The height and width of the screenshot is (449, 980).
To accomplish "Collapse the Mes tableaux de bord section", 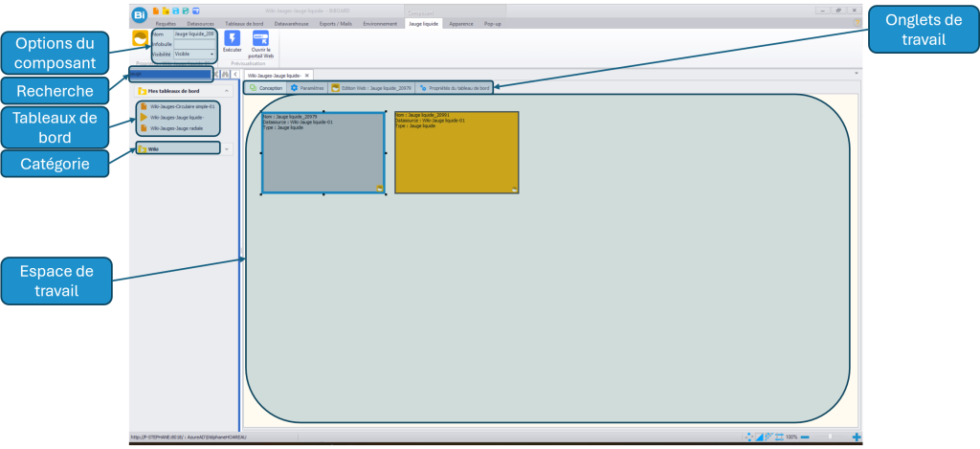I will [226, 91].
